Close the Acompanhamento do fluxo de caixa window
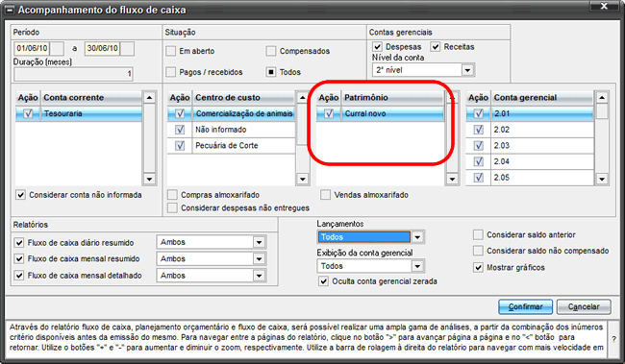The width and height of the screenshot is (625, 364). [604, 6]
